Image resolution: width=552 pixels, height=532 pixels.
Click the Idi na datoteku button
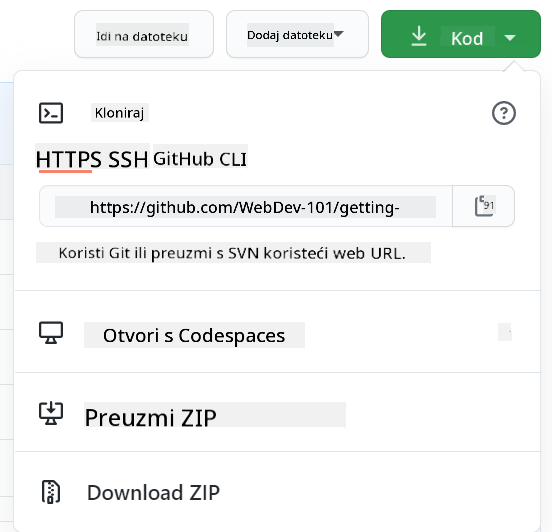click(x=144, y=34)
